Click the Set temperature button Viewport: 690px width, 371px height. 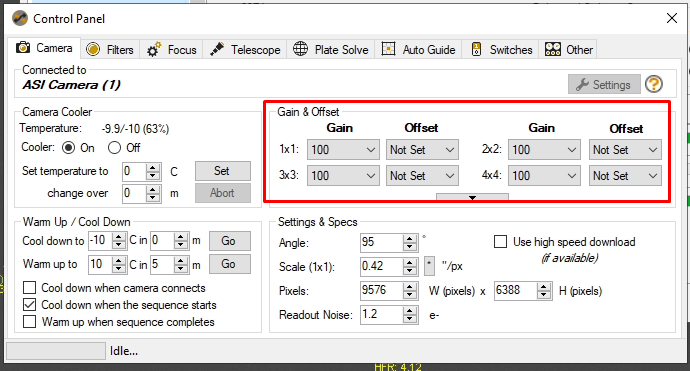223,171
